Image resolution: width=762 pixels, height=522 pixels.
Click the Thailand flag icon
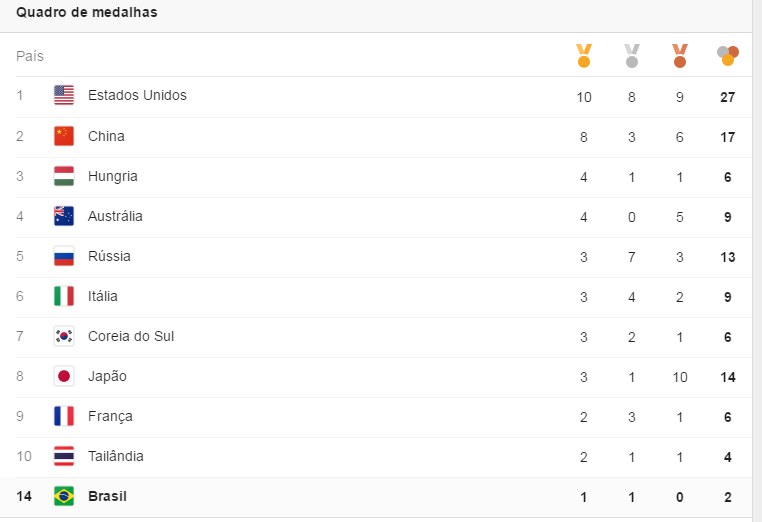[x=64, y=456]
